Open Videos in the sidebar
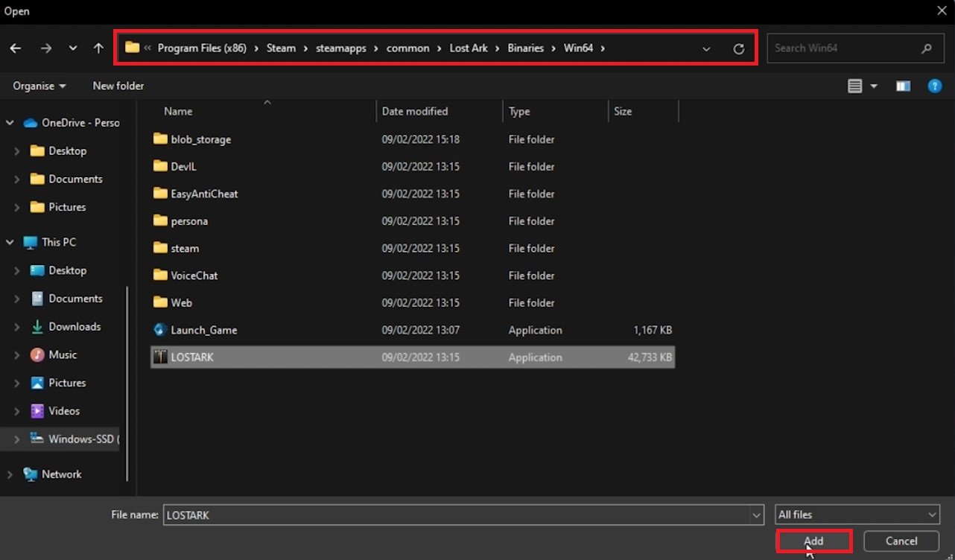The image size is (955, 560). (x=55, y=411)
